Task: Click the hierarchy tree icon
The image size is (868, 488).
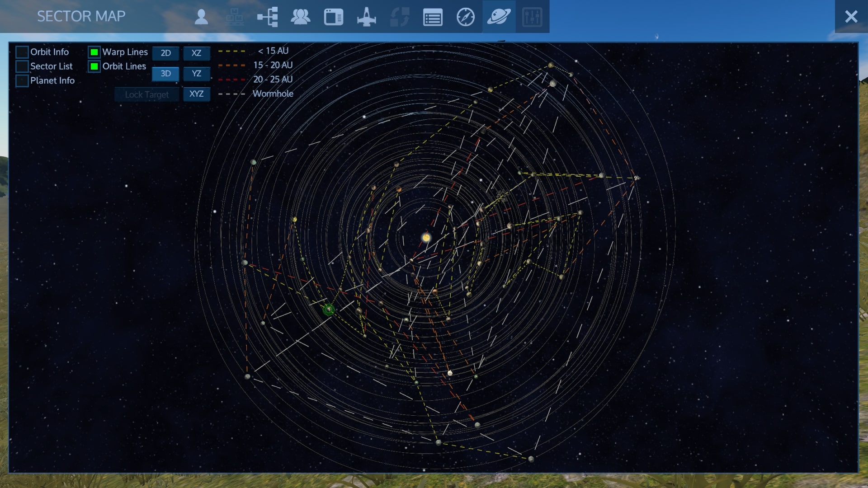Action: (267, 17)
